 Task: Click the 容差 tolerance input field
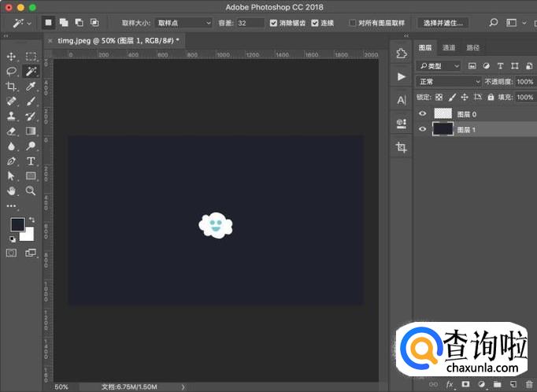(250, 23)
